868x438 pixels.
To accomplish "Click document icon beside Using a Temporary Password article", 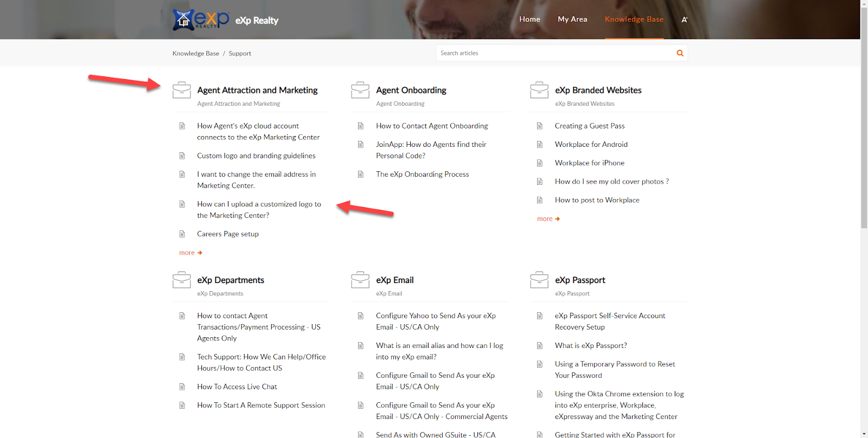I will [540, 364].
